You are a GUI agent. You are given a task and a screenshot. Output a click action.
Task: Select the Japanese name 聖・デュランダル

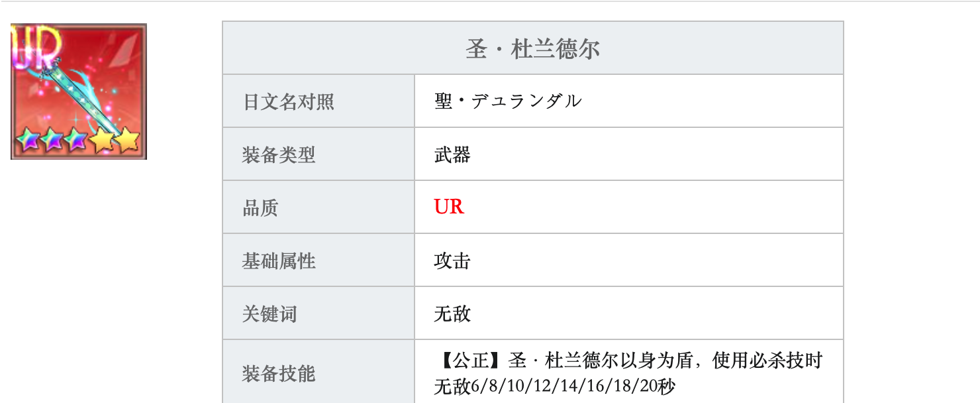pos(508,101)
